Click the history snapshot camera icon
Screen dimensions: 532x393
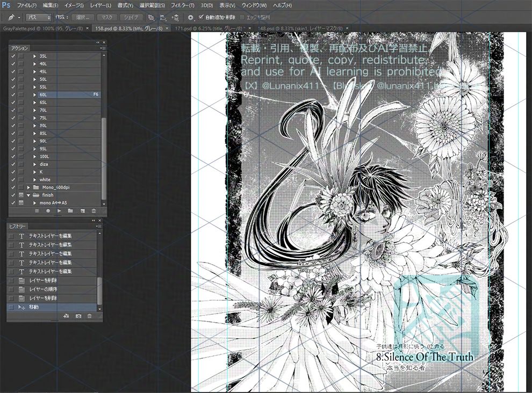[x=78, y=316]
